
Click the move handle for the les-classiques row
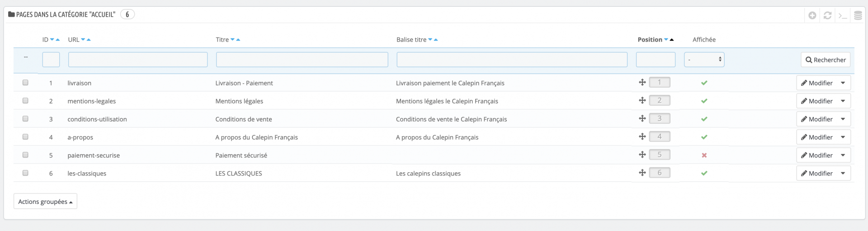(642, 173)
